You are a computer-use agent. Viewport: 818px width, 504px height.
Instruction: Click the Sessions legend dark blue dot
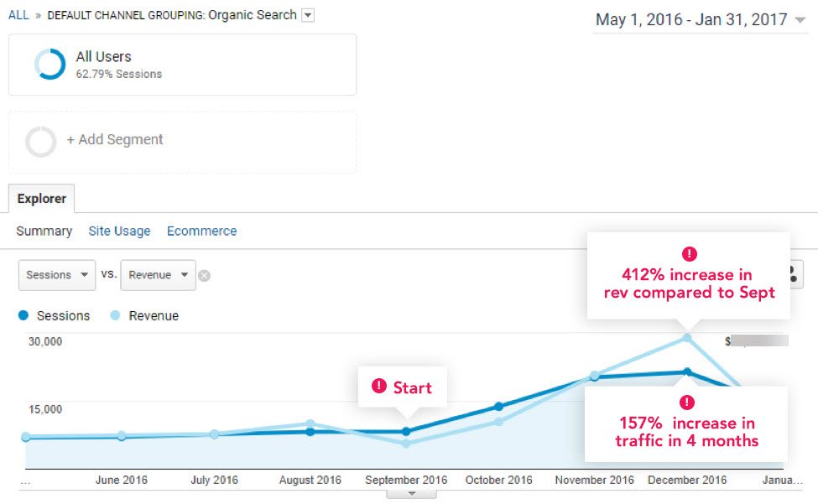[x=23, y=316]
